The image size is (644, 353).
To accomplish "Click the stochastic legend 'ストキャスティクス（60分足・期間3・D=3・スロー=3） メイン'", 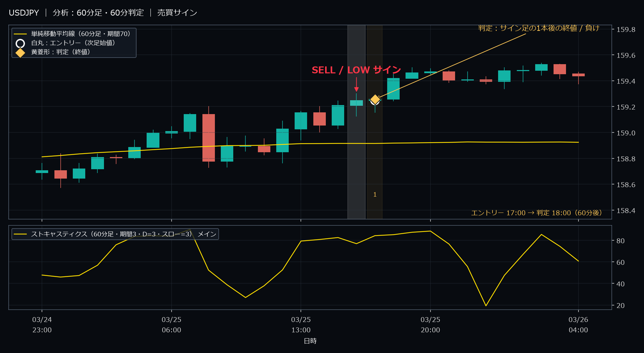I will pos(124,234).
